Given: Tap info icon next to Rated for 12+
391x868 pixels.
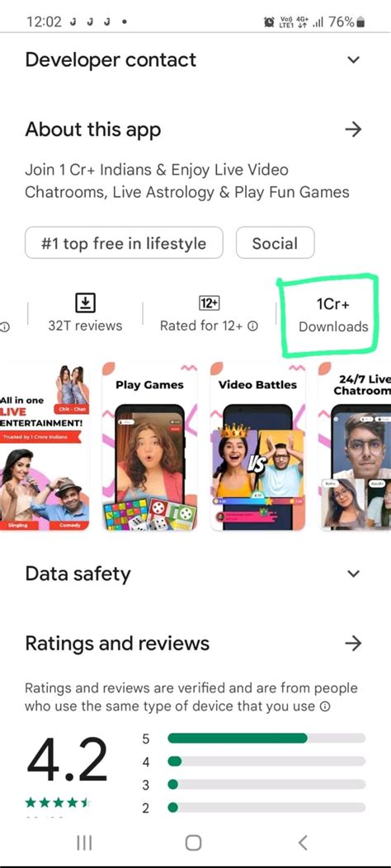Looking at the screenshot, I should coord(253,326).
